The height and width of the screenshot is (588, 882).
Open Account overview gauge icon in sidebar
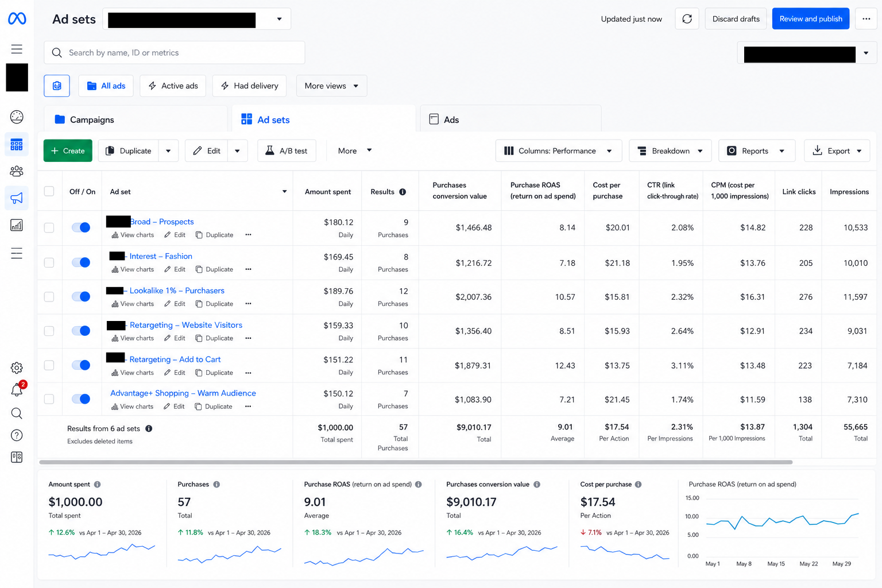(x=17, y=117)
